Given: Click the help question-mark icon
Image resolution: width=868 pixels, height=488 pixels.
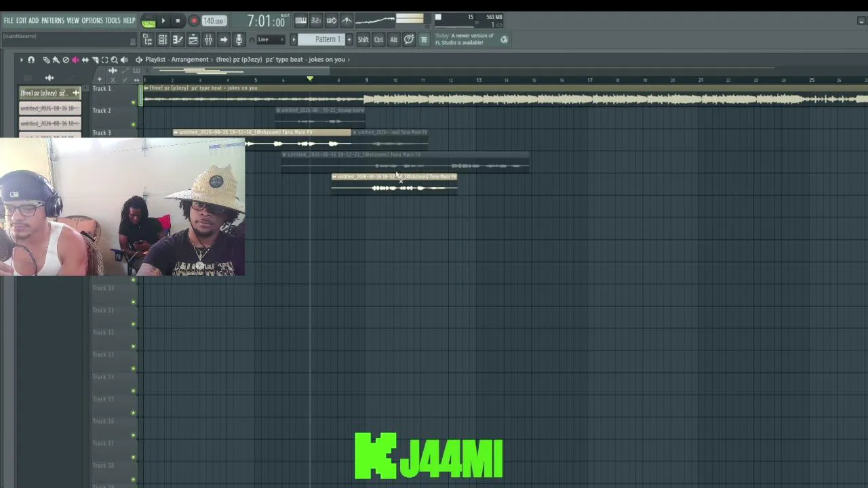Looking at the screenshot, I should click(x=409, y=39).
